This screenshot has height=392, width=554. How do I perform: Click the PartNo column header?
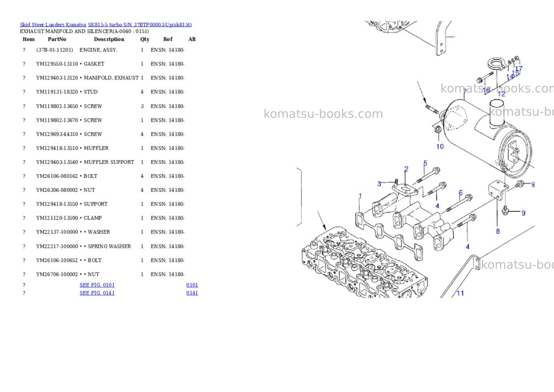57,39
